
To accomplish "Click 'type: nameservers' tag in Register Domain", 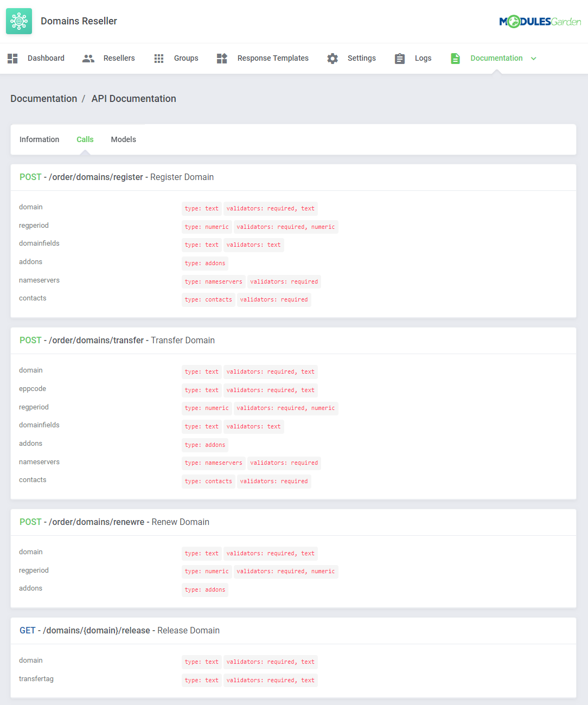I will [214, 282].
